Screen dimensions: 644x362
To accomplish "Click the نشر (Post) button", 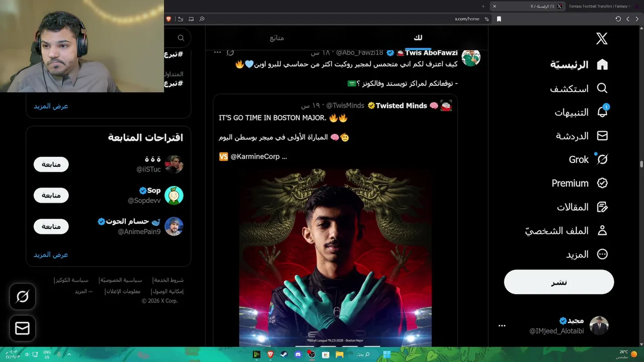I will pyautogui.click(x=559, y=282).
